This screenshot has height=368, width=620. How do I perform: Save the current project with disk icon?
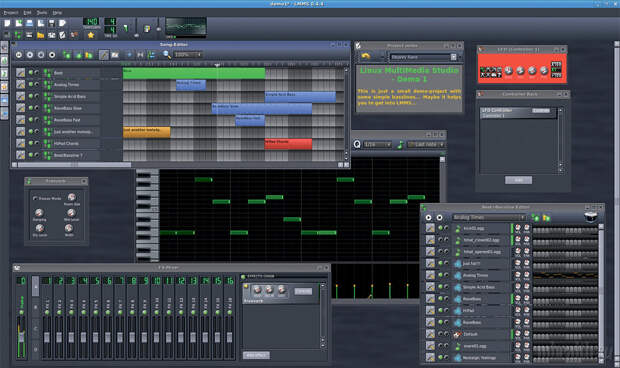(52, 23)
